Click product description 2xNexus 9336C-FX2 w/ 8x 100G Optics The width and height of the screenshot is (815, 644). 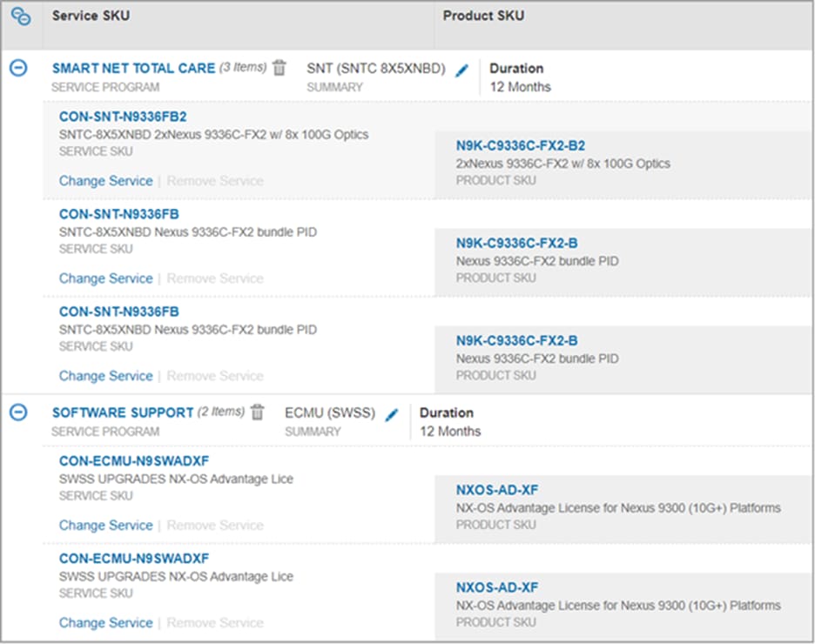click(x=562, y=164)
